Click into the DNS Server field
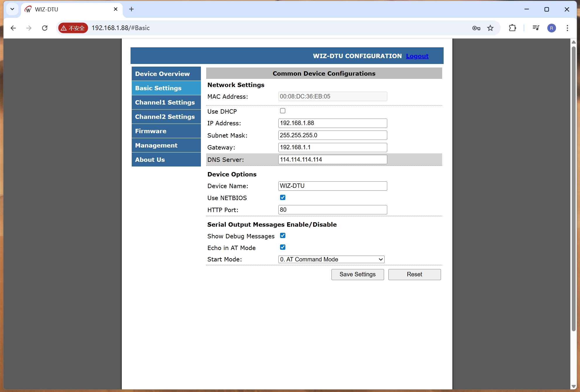 pyautogui.click(x=332, y=159)
